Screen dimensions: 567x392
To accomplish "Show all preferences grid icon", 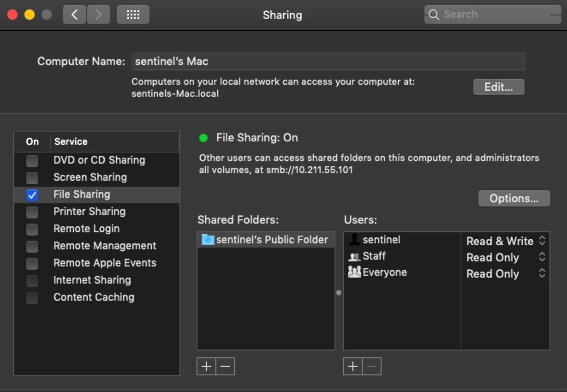I will (133, 15).
